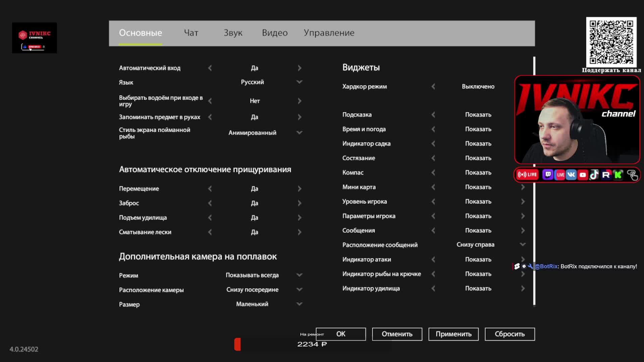The height and width of the screenshot is (362, 644).
Task: Click the IVNIKC channel logo at top left
Action: tap(35, 38)
